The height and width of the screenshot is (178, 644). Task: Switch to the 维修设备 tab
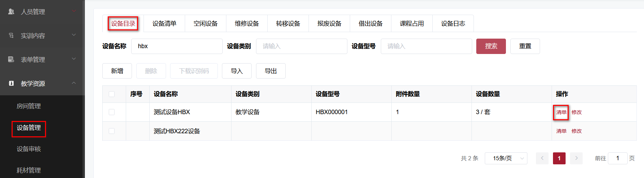[x=247, y=24]
